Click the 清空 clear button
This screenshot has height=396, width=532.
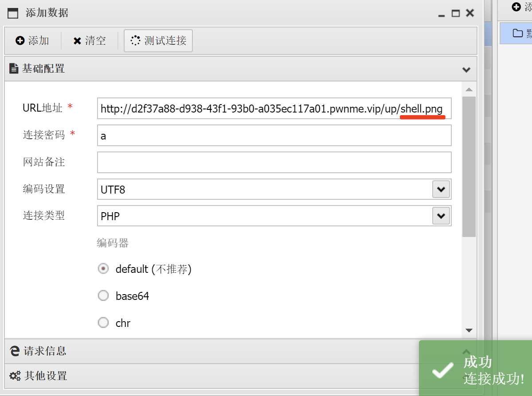click(x=90, y=41)
